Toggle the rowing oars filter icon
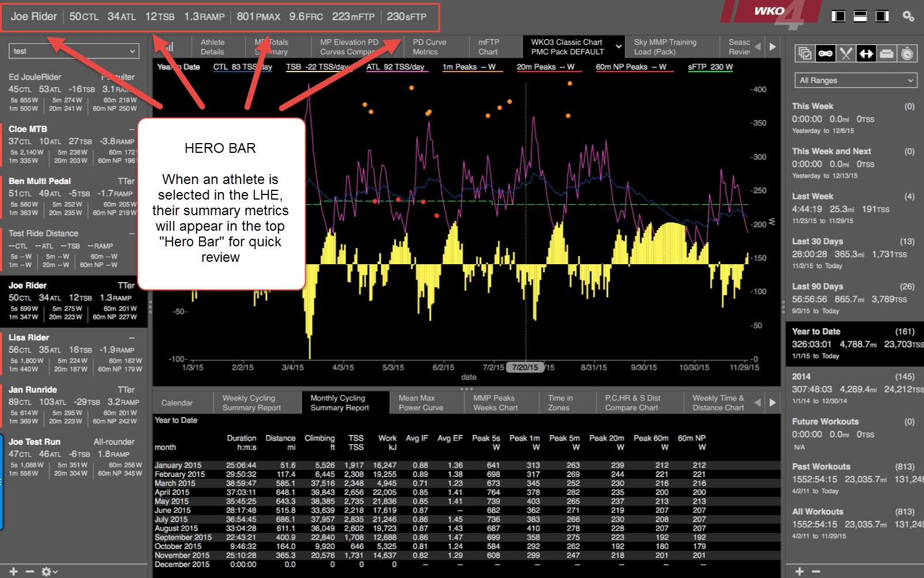The image size is (924, 578). click(x=846, y=54)
